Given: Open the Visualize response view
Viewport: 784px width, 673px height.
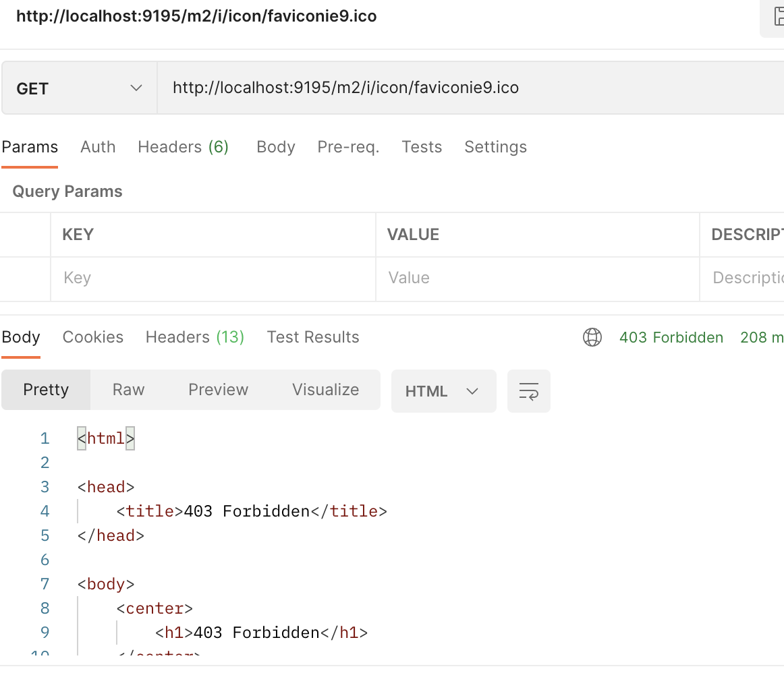Looking at the screenshot, I should [325, 390].
